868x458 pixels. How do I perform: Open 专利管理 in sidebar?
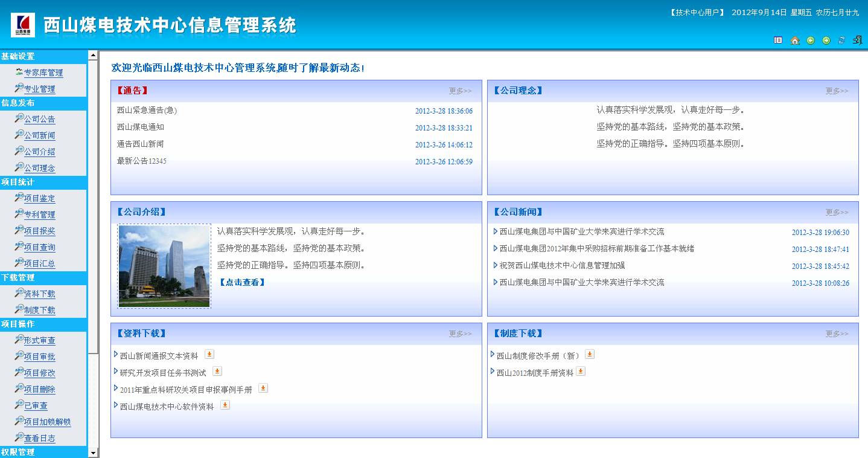pyautogui.click(x=39, y=215)
